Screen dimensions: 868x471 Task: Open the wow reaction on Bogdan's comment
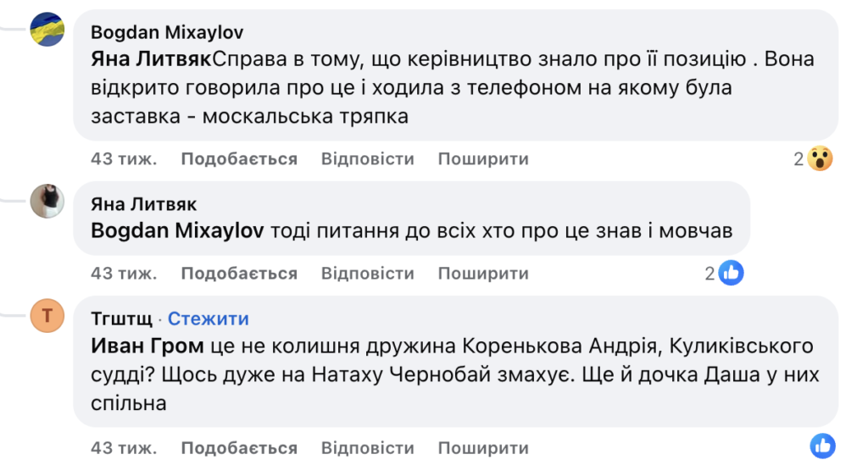[820, 158]
